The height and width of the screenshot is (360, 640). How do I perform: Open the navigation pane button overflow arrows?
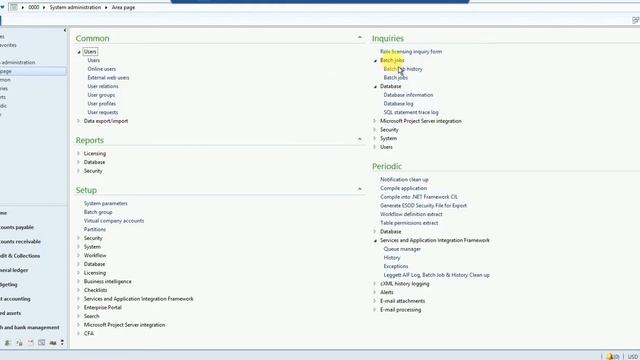(62, 342)
